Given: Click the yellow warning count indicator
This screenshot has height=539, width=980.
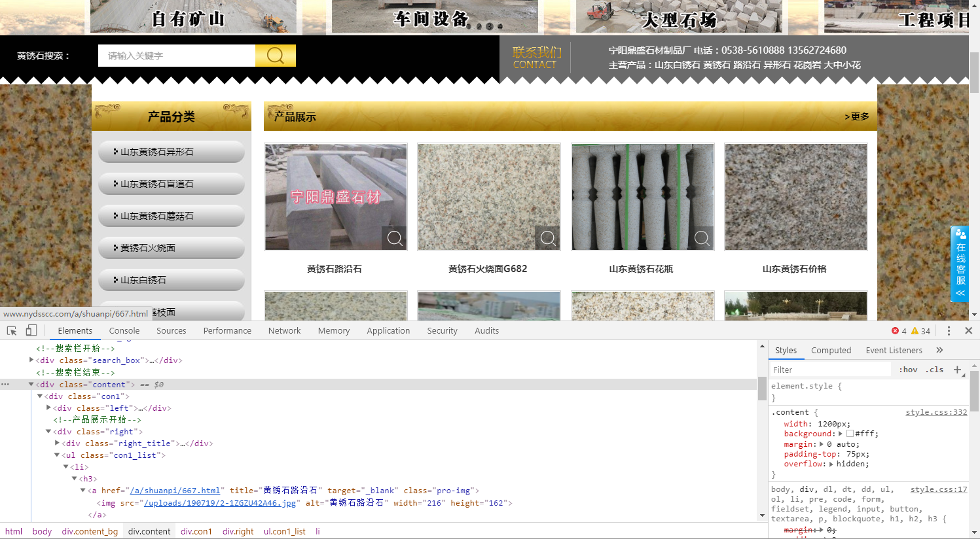Looking at the screenshot, I should click(x=920, y=331).
